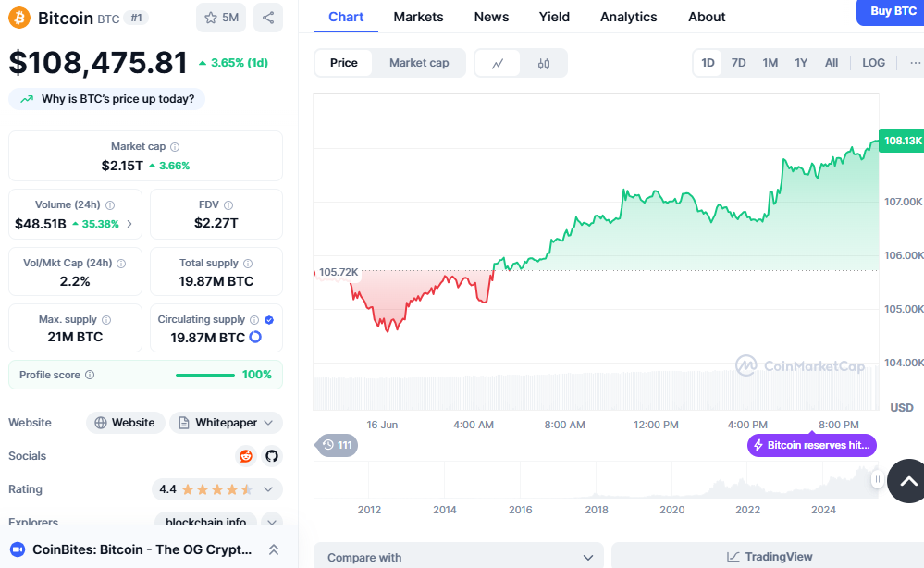Show FDV info tooltip icon
Viewport: 924px width, 568px height.
click(228, 205)
